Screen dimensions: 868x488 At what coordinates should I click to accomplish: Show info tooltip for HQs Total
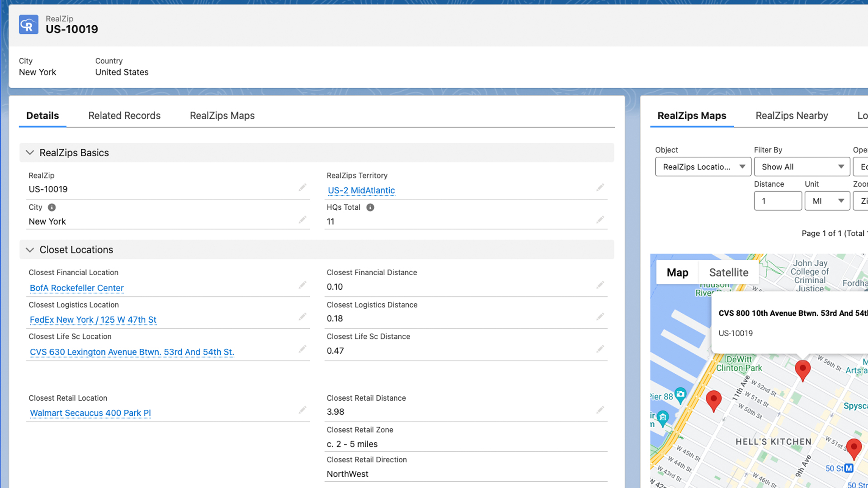click(x=370, y=207)
